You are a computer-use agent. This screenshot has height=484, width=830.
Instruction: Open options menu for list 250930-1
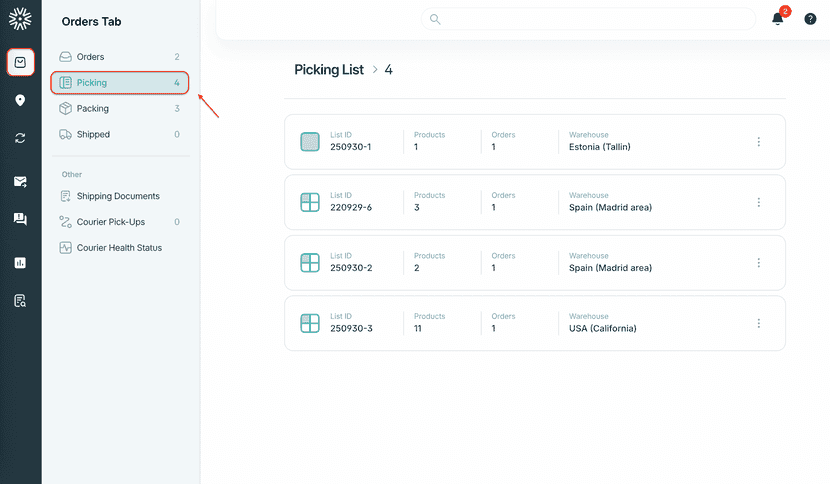[x=758, y=142]
